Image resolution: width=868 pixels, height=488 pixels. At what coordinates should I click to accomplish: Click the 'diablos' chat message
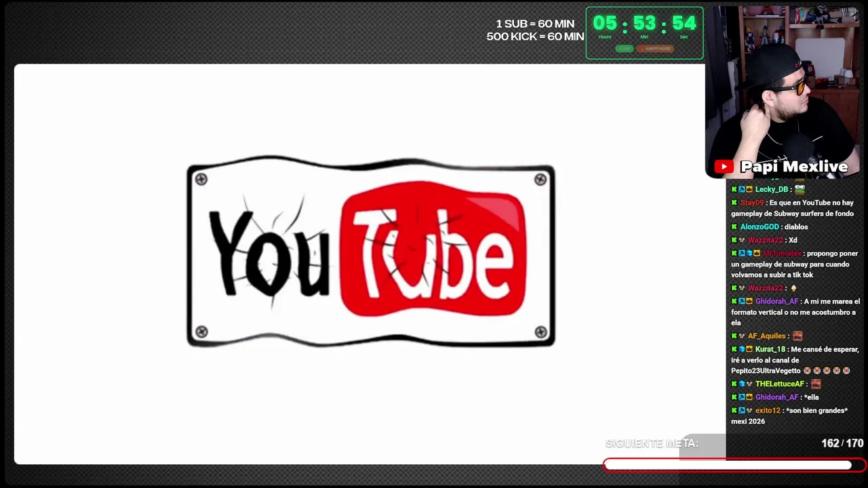(796, 227)
